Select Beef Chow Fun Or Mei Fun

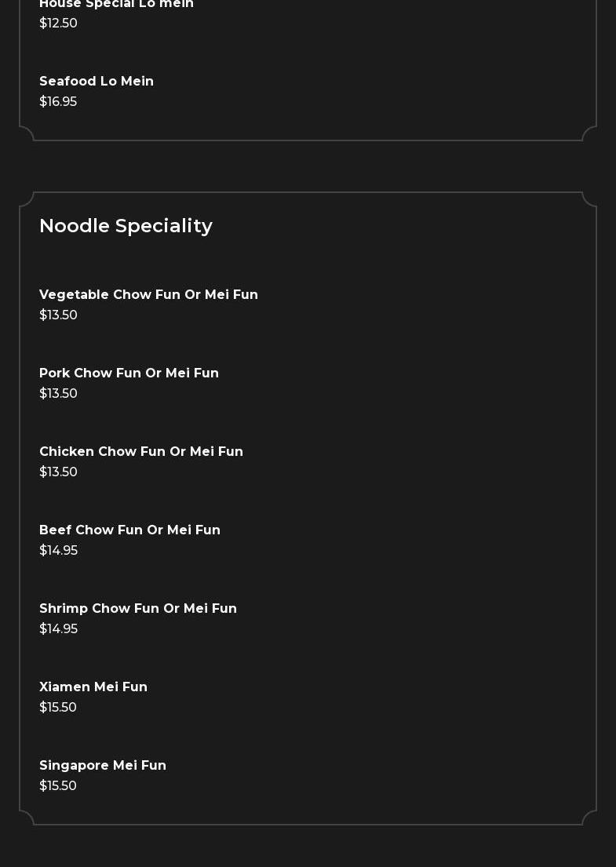pos(129,530)
